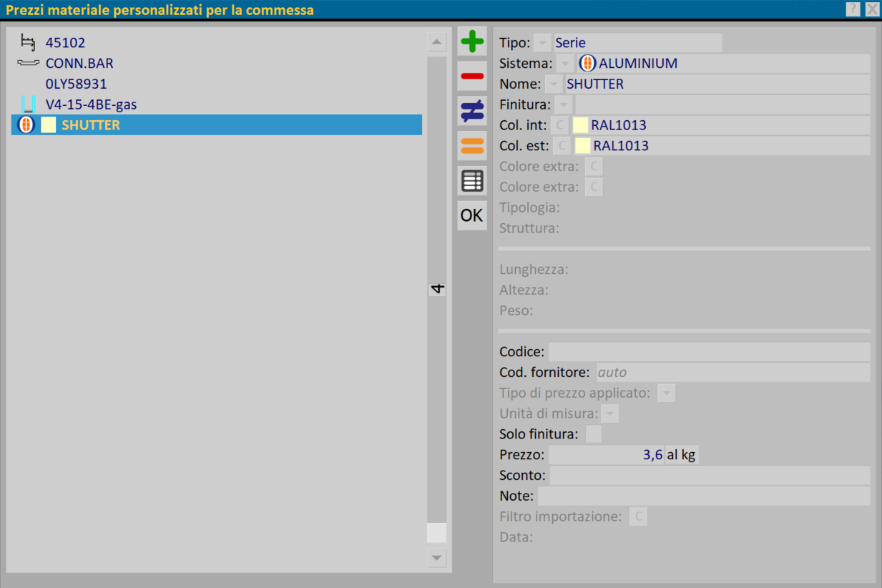
Task: Click the help question mark icon
Action: tap(853, 9)
